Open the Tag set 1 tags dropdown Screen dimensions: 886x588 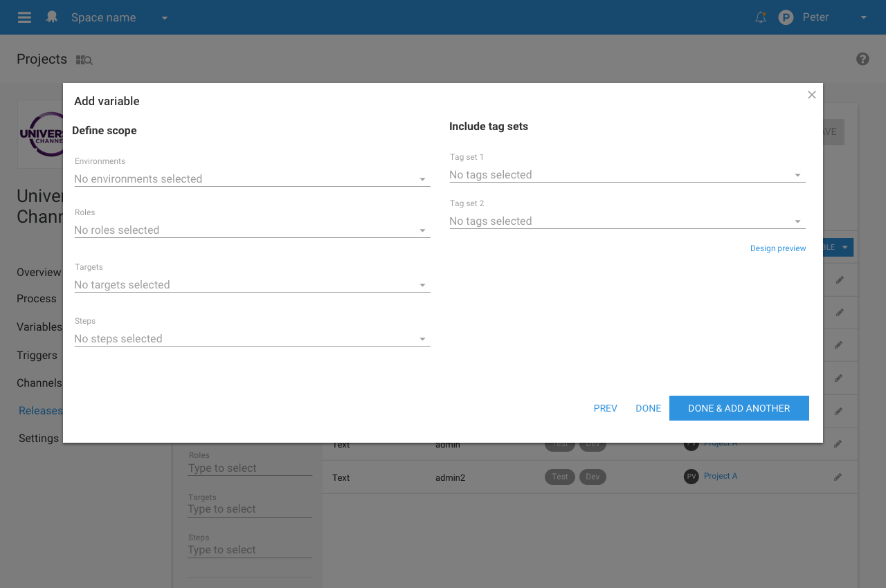pyautogui.click(x=797, y=174)
